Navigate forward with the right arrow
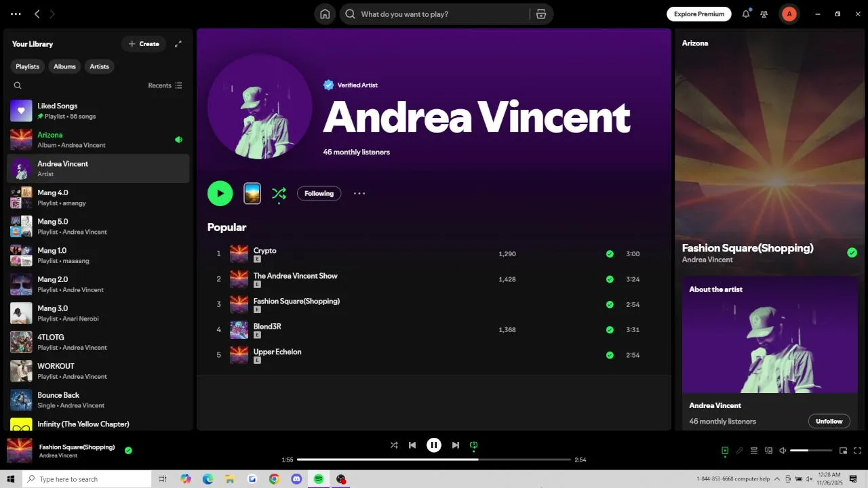This screenshot has width=868, height=488. 52,14
